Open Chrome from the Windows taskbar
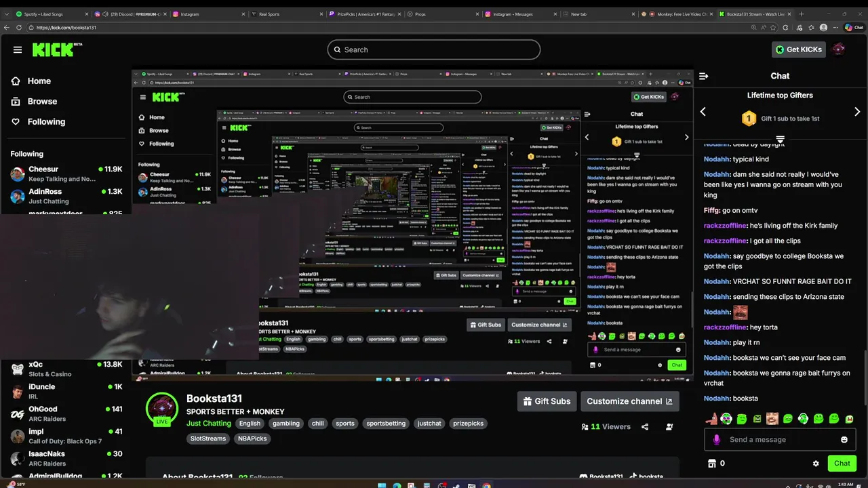Viewport: 868px width, 488px height. click(486, 485)
